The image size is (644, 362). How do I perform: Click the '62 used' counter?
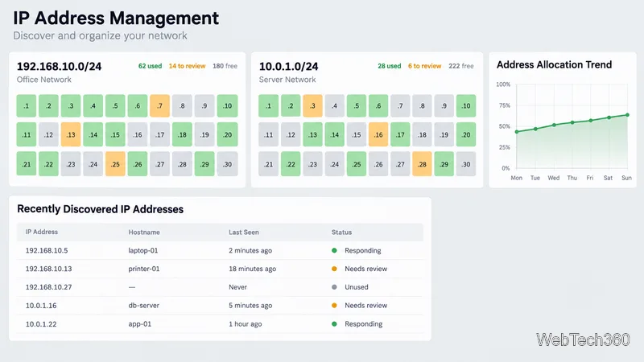[x=150, y=66]
